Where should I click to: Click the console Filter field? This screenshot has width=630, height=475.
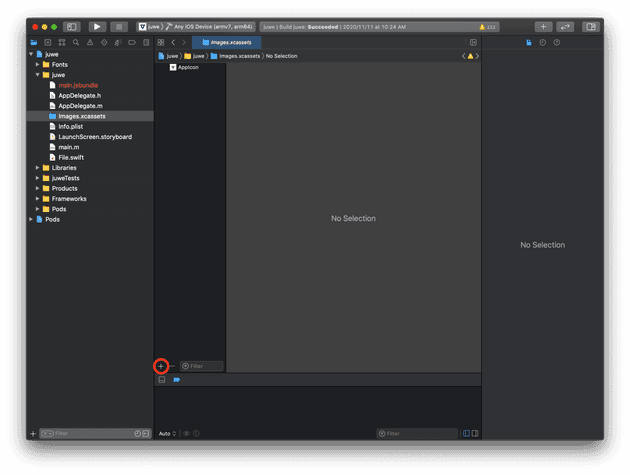pos(417,434)
